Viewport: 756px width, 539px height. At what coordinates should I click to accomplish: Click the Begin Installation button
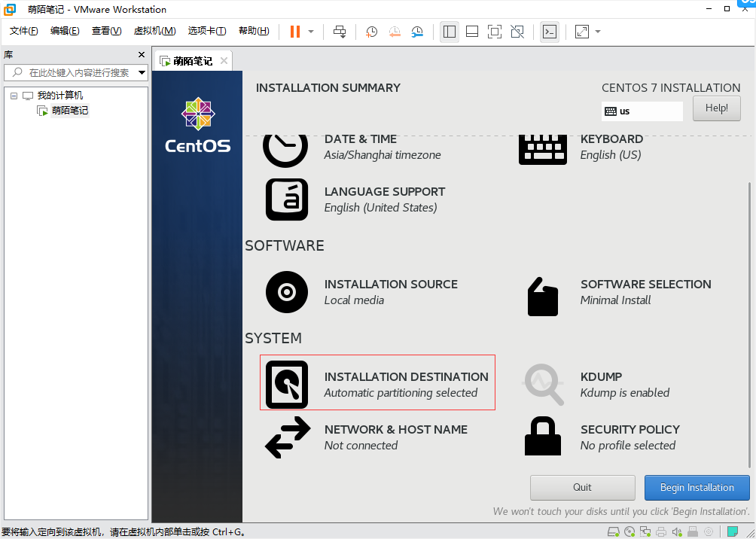697,487
